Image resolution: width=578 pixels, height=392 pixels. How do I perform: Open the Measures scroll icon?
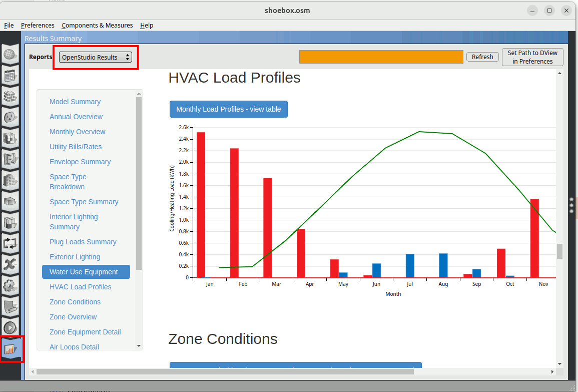coord(11,306)
